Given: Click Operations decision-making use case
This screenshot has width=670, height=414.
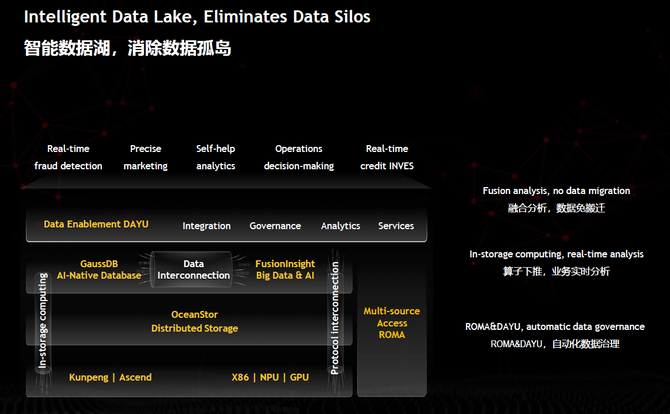Looking at the screenshot, I should click(x=298, y=157).
